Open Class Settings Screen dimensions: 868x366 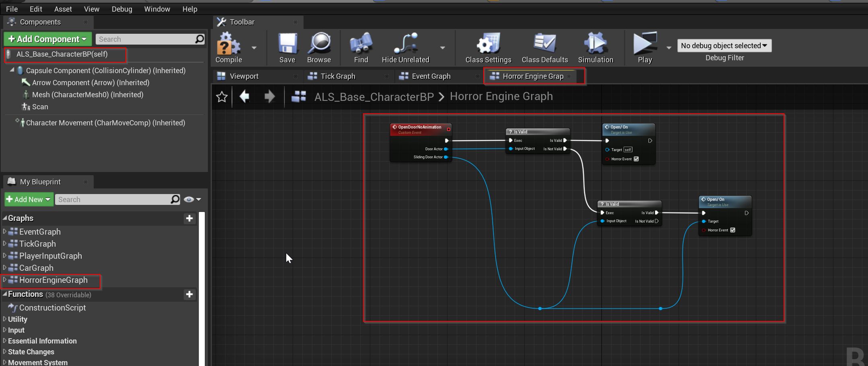pos(488,48)
